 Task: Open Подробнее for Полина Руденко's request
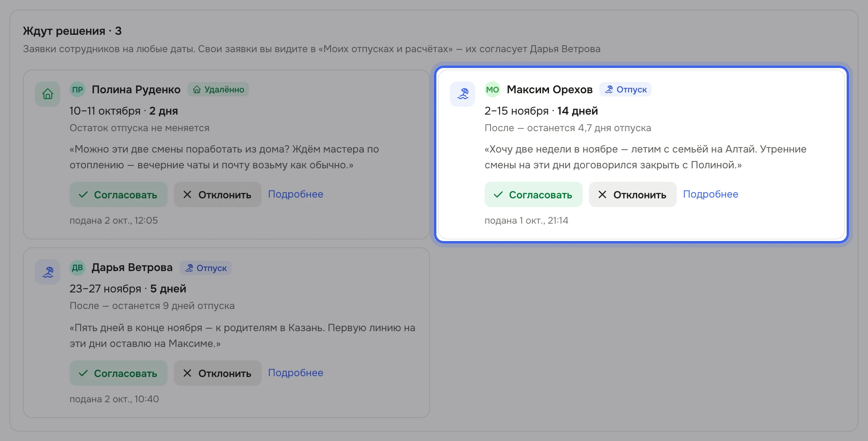(296, 194)
